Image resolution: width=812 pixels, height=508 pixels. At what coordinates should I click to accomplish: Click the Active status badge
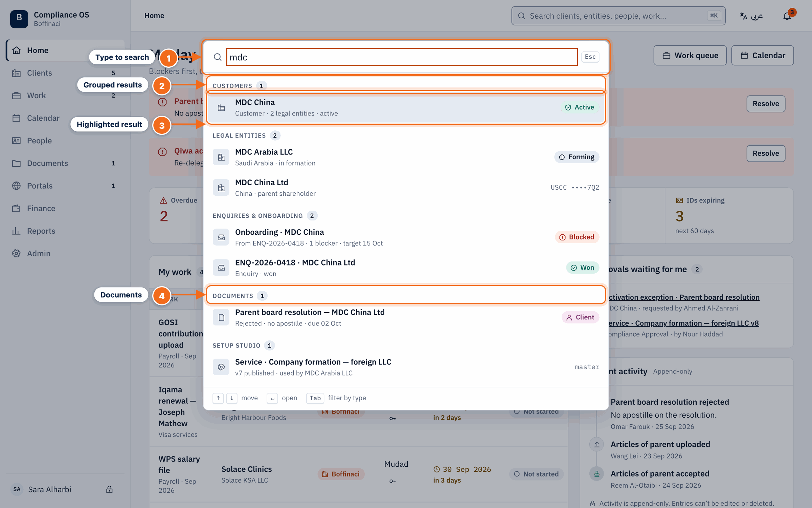580,107
